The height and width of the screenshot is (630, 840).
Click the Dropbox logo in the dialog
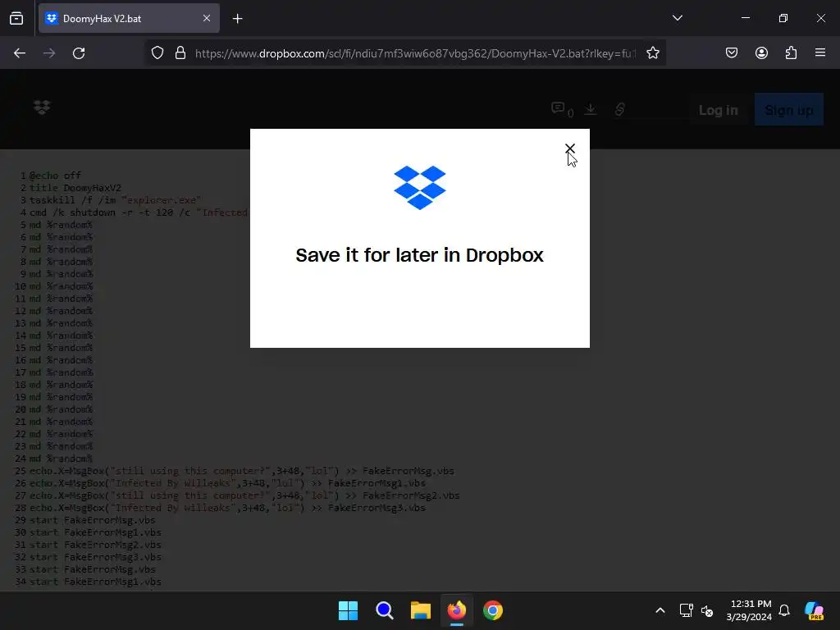tap(419, 188)
